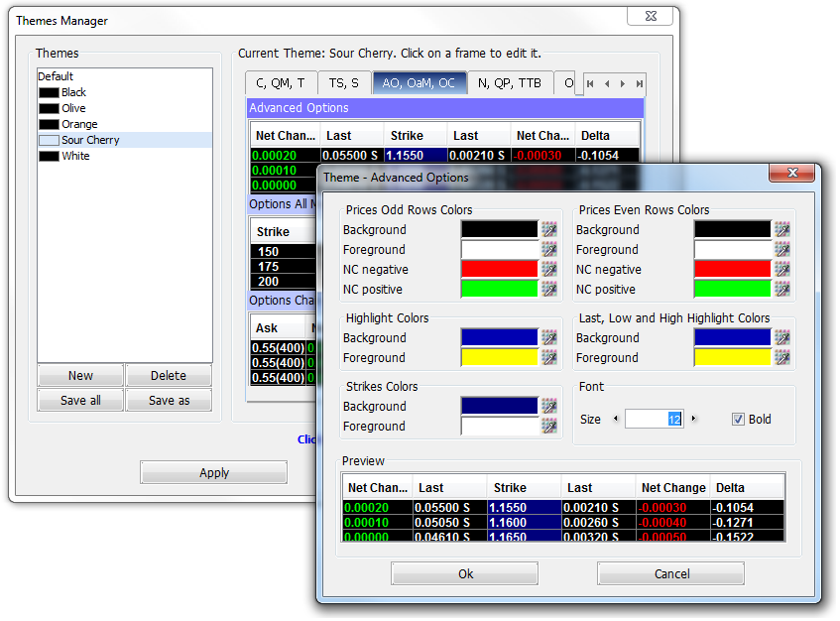This screenshot has height=621, width=840.
Task: Close the Theme Advanced Options dialog
Action: click(x=792, y=173)
